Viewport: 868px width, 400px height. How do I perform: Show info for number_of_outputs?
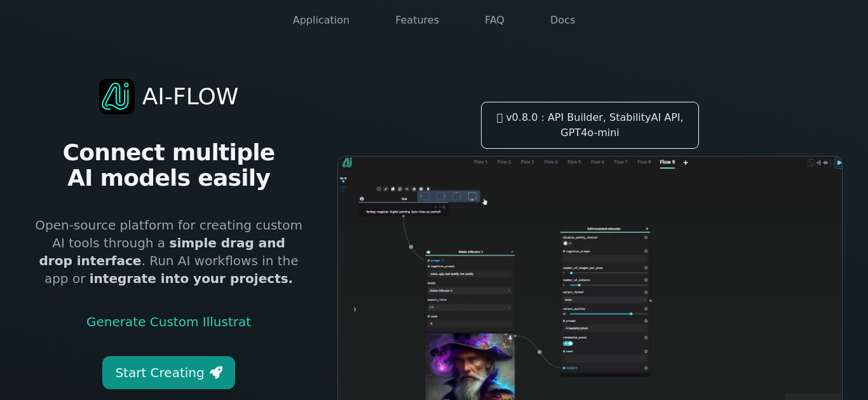[x=646, y=280]
